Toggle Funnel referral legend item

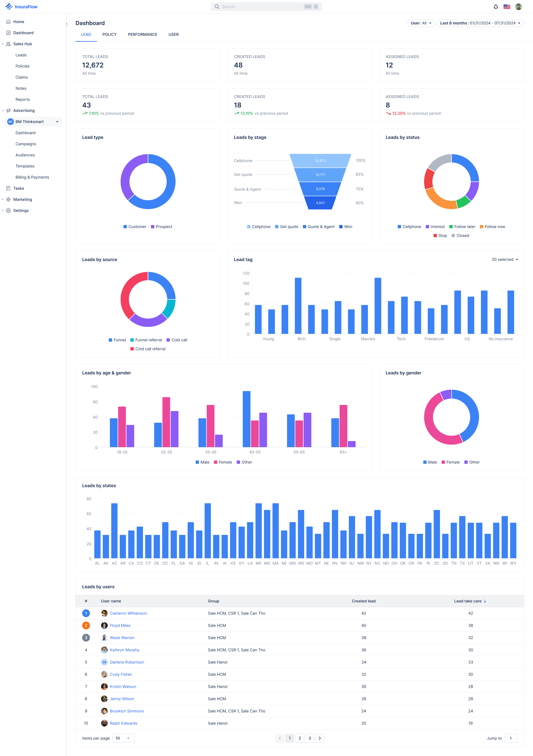(x=146, y=340)
